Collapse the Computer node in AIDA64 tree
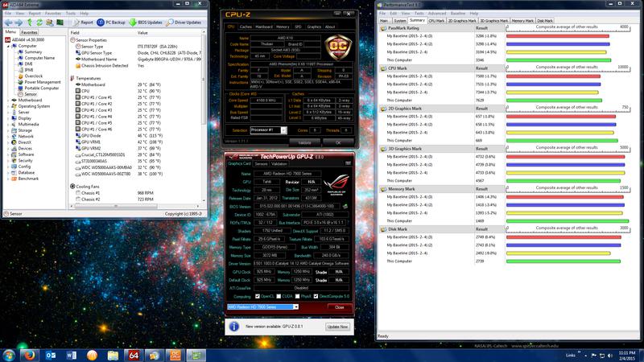Screen dimensions: 644x362 [x=8, y=46]
